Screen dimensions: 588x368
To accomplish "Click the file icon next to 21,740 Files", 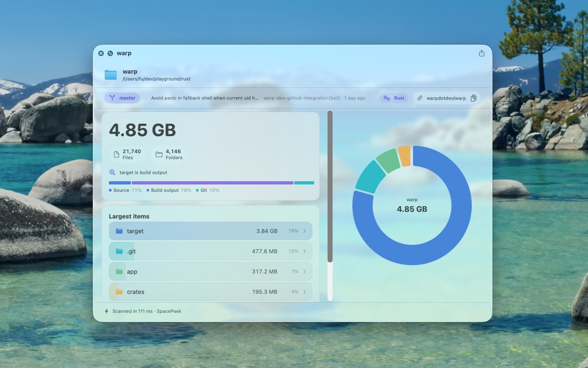I will [x=117, y=155].
